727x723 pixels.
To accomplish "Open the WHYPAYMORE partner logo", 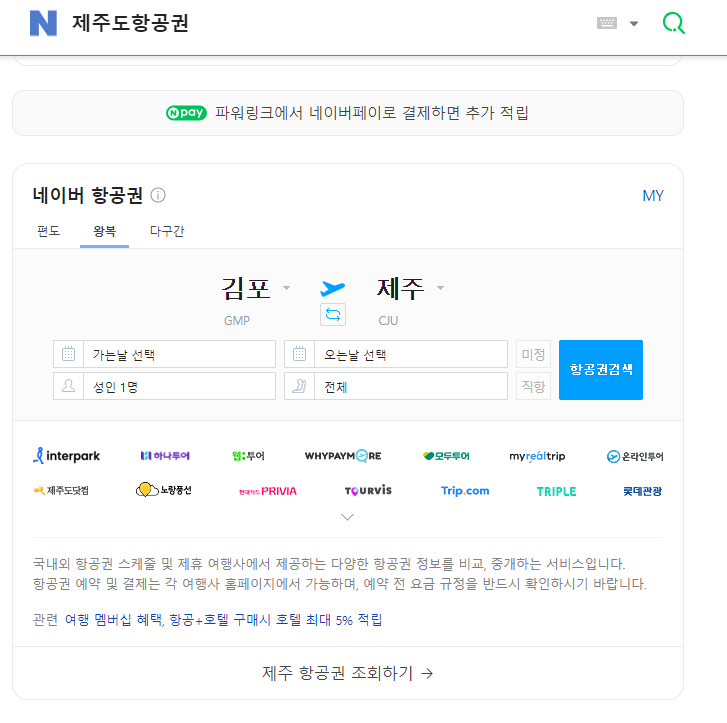I will click(343, 456).
